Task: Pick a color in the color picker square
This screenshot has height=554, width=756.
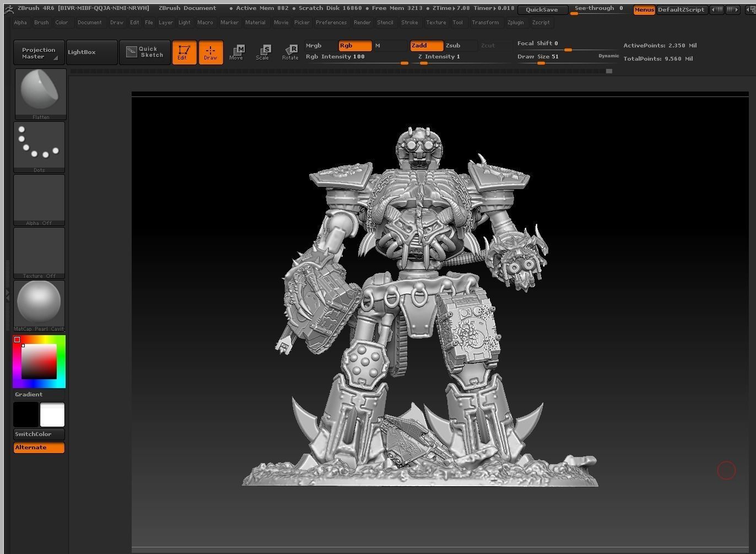Action: [39, 362]
